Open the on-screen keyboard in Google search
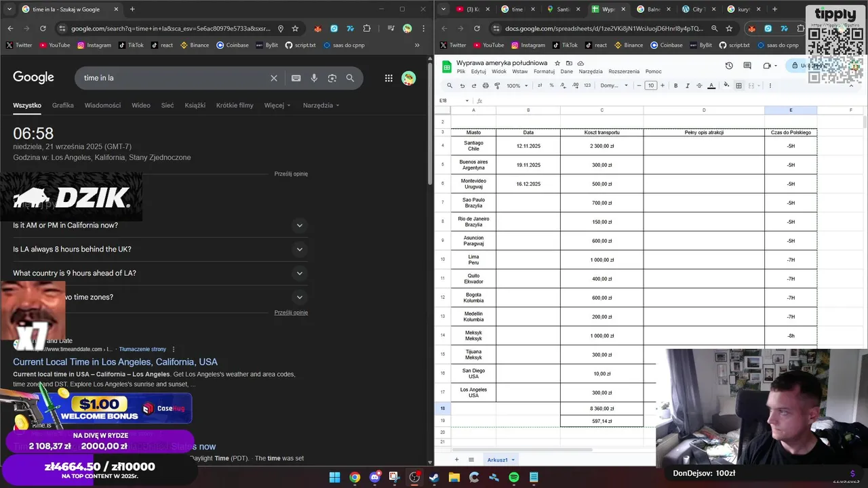 coord(296,78)
